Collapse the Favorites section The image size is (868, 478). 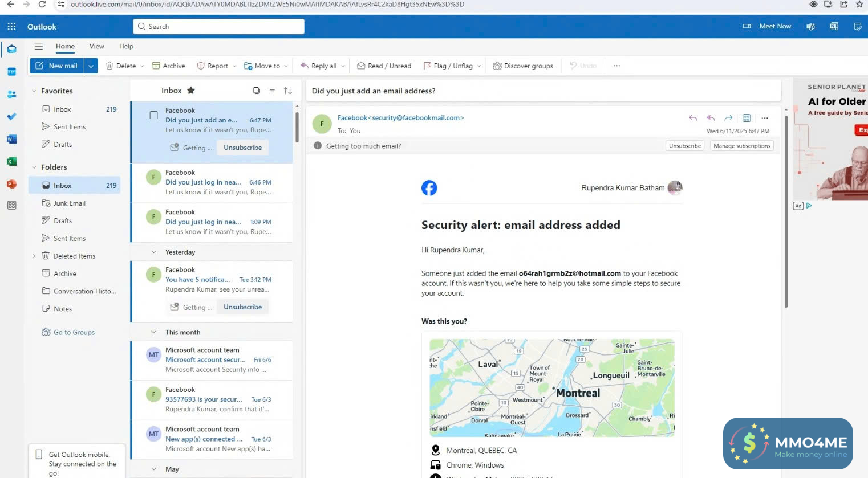click(x=34, y=91)
